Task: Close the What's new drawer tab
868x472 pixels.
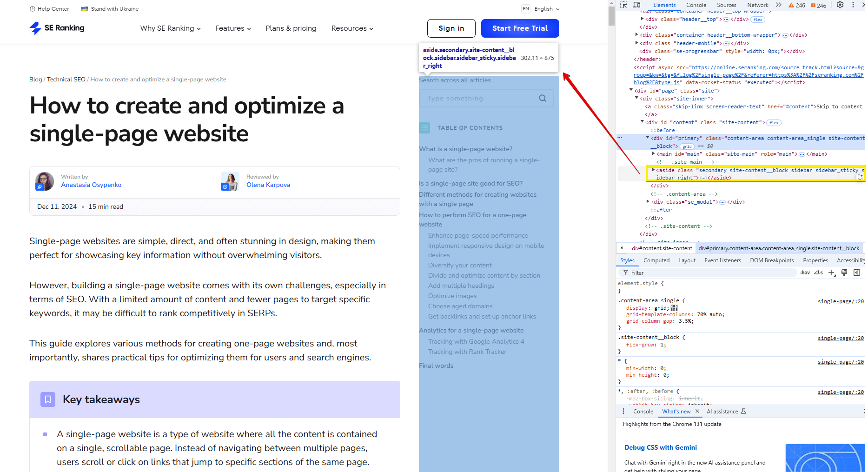Action: (697, 411)
